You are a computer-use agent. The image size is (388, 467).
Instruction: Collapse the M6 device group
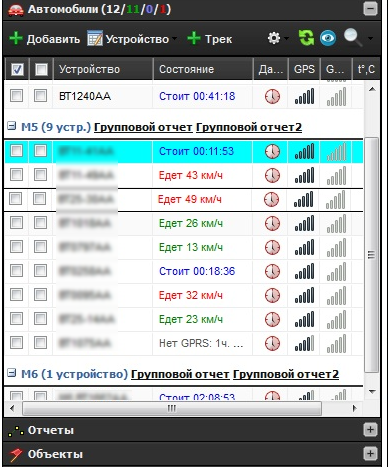click(12, 373)
